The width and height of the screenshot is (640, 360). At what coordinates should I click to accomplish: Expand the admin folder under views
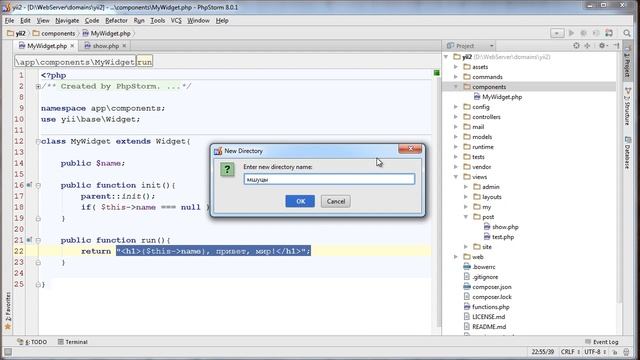[466, 187]
